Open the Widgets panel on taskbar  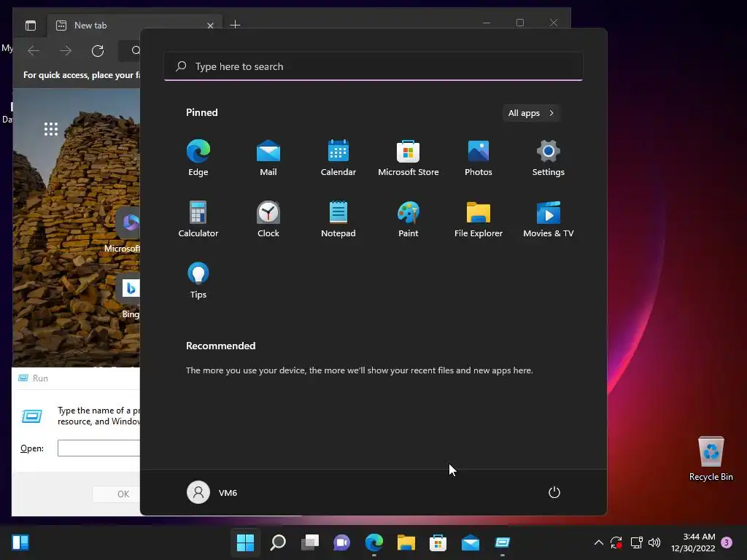(x=20, y=542)
